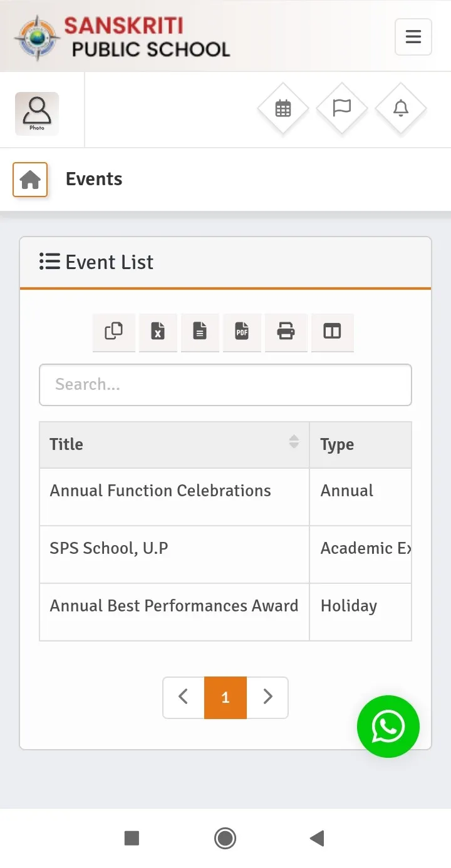The width and height of the screenshot is (451, 868).
Task: Tap Android back navigation button
Action: pyautogui.click(x=317, y=838)
